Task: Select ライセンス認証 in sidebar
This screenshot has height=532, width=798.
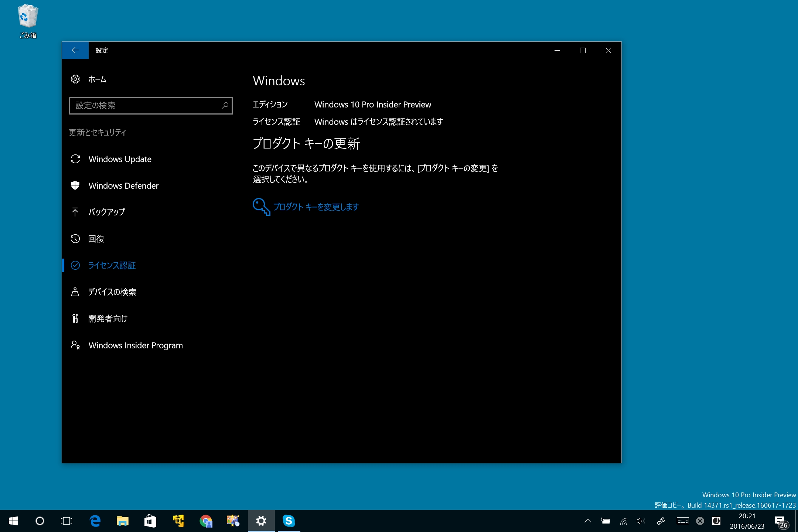Action: tap(112, 265)
